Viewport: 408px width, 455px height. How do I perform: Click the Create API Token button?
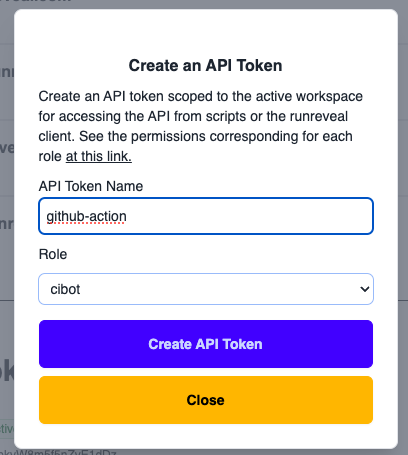(x=206, y=344)
